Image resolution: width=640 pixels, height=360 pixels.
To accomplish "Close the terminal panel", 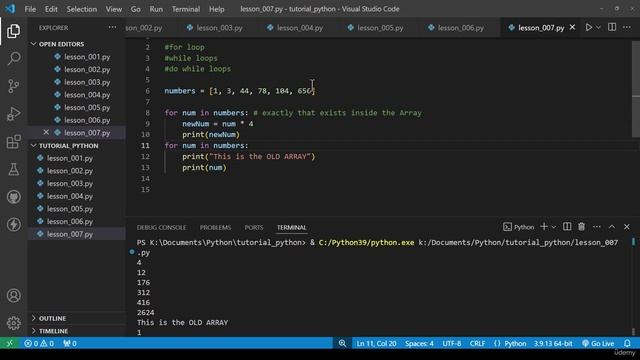I will pos(627,227).
